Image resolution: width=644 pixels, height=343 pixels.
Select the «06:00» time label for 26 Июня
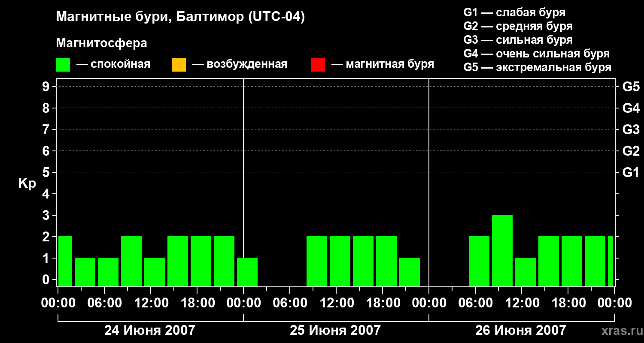(x=475, y=303)
